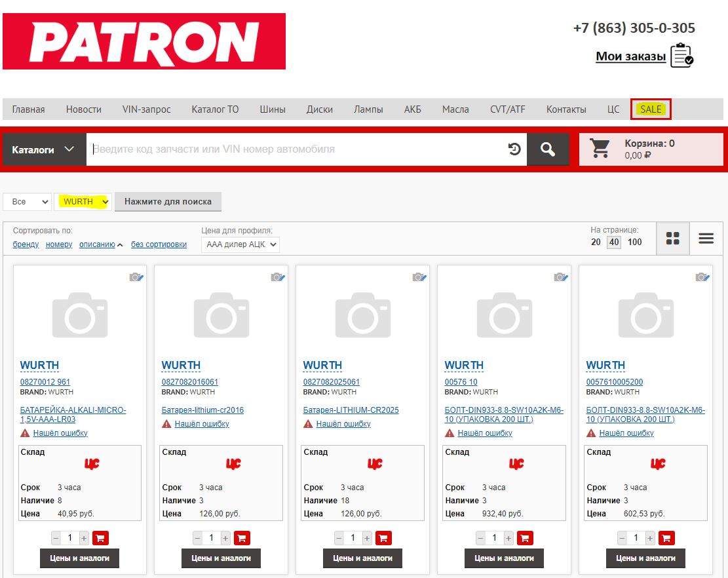This screenshot has height=578, width=728.
Task: Add part 0057610005200 to cart
Action: pyautogui.click(x=666, y=538)
